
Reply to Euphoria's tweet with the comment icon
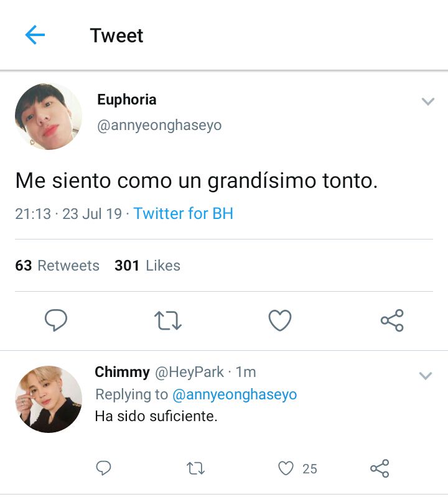[56, 320]
